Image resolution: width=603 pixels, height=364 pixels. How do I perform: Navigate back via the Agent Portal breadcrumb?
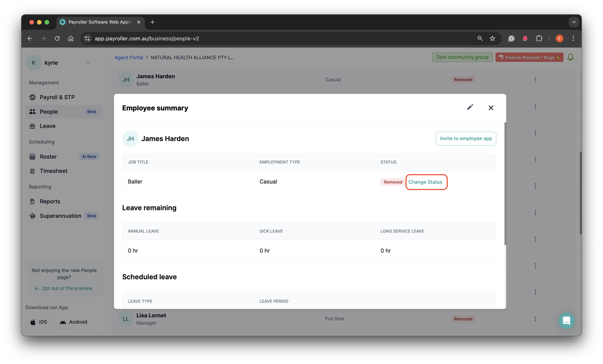[x=129, y=57]
